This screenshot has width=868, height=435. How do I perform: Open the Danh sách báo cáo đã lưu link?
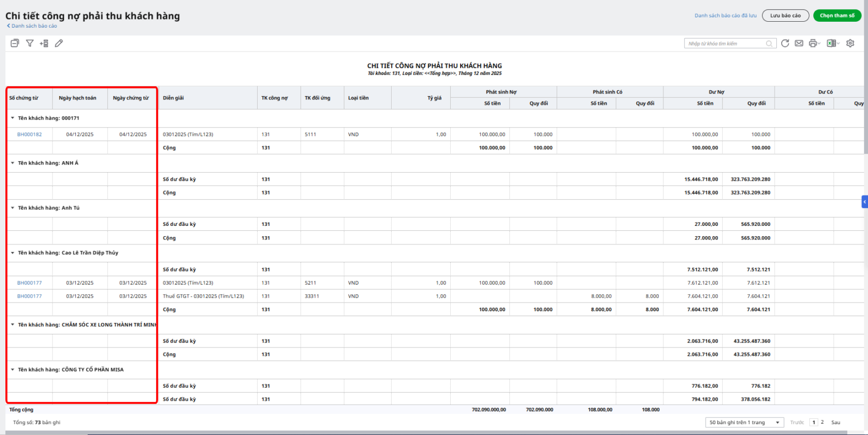pyautogui.click(x=725, y=16)
